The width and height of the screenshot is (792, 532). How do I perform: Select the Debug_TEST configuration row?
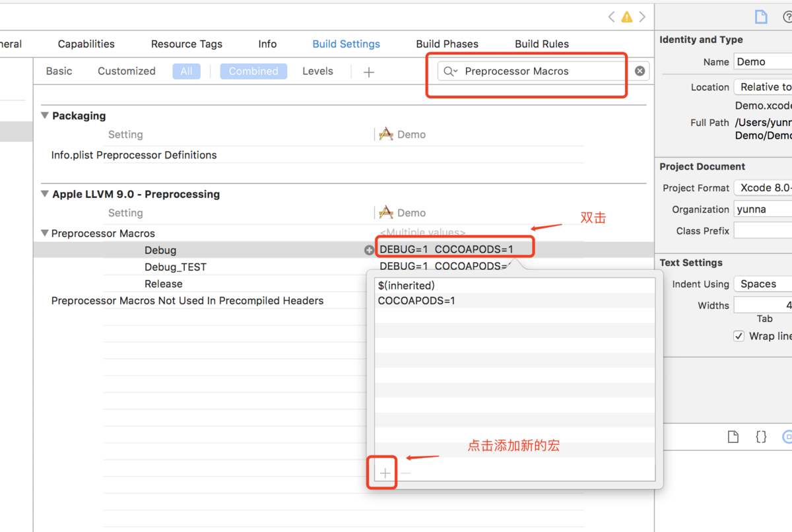(x=176, y=267)
